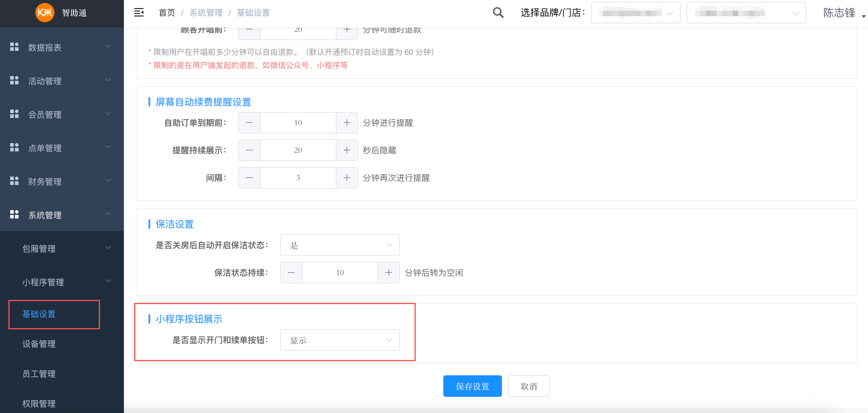The height and width of the screenshot is (413, 868).
Task: Open the 是否关房后自动开启保洁状态 dropdown
Action: click(x=339, y=245)
